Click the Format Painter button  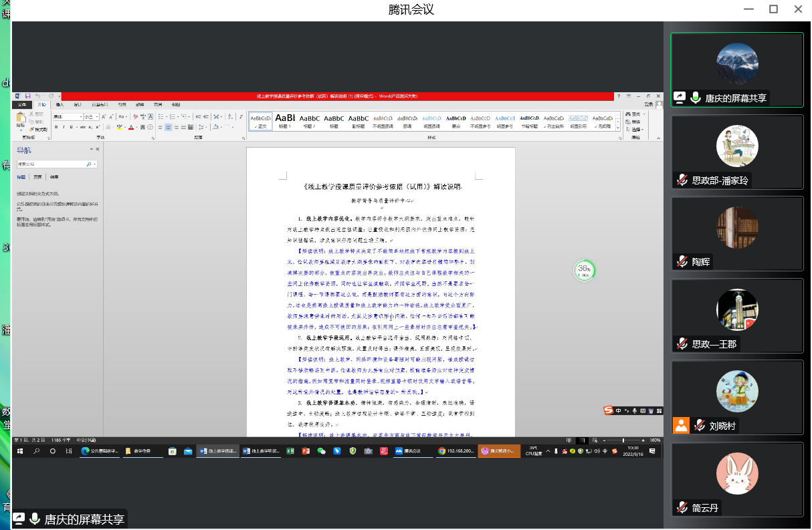(x=39, y=130)
